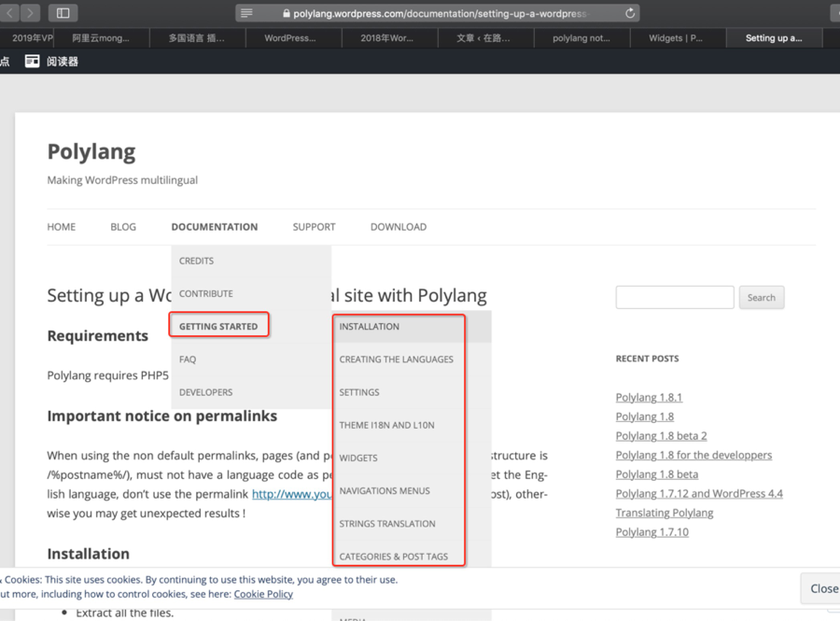Open the Polylang 1.8 post link

coord(644,416)
